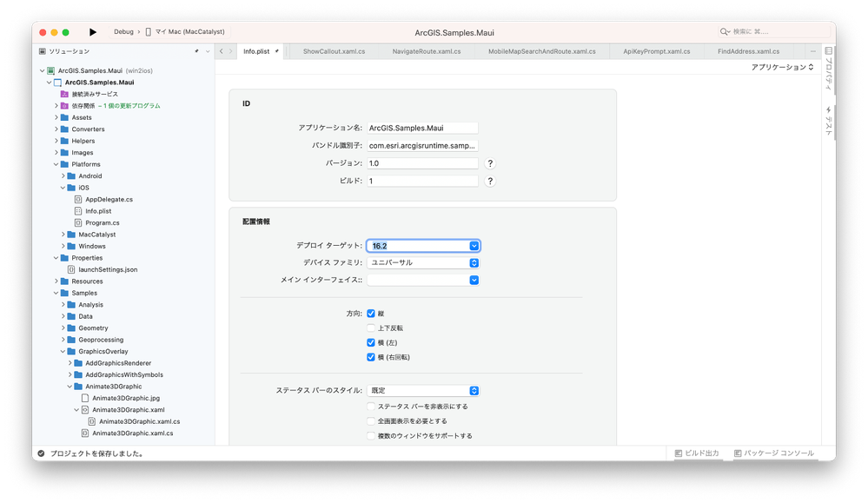Select Animate3DGraphic.xaml.cs under the xaml file
Viewport: 868px width, 503px height.
click(140, 421)
